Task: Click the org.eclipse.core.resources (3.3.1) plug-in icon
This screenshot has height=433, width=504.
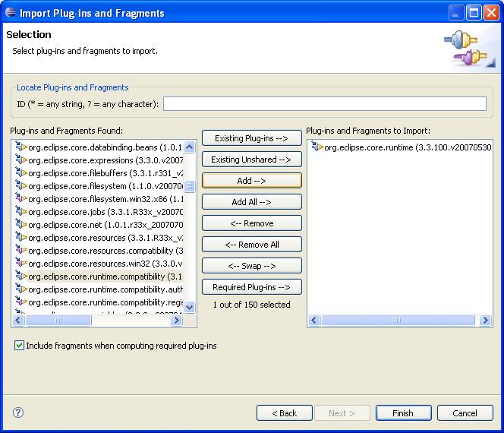Action: coord(21,238)
